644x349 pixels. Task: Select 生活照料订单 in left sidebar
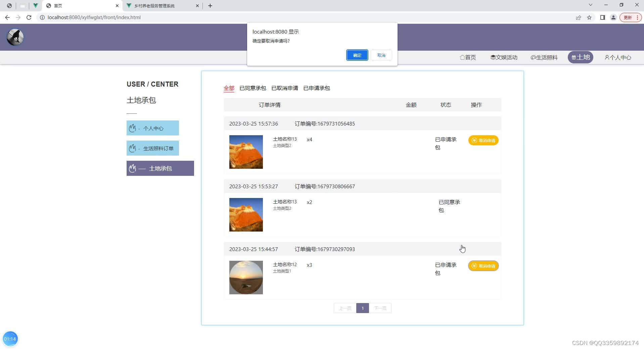pos(153,148)
